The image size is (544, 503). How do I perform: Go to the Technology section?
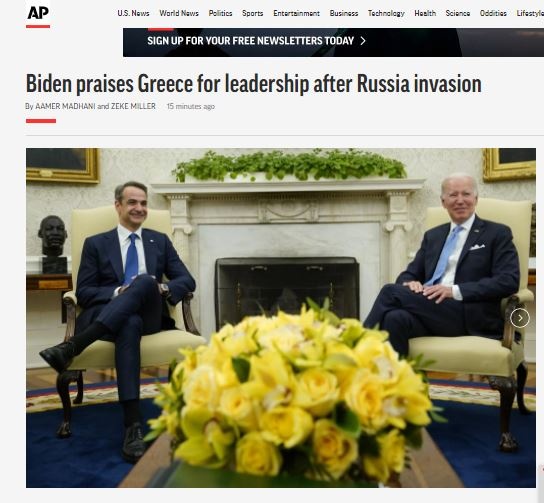coord(386,13)
